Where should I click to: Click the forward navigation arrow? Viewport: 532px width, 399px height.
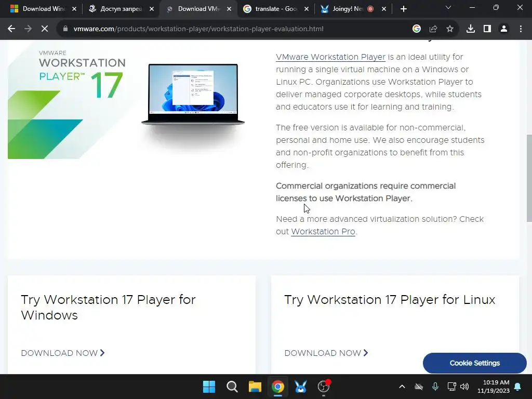[28, 29]
